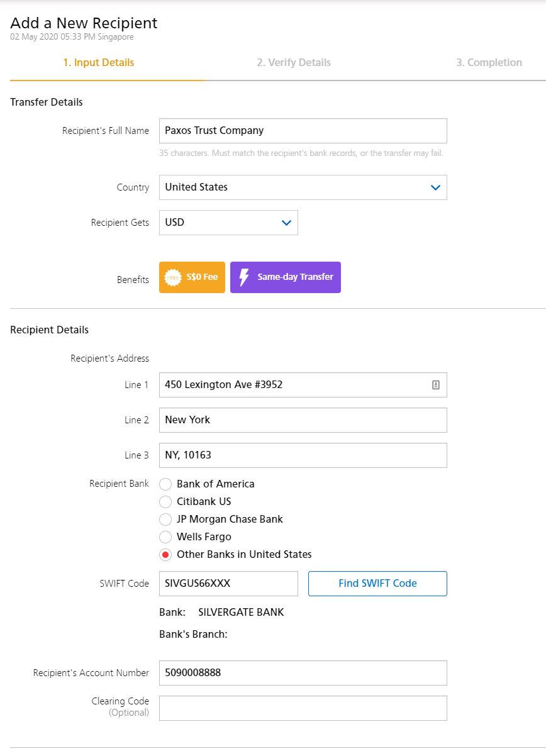The height and width of the screenshot is (756, 546).
Task: Click the Same-day Transfer benefit badge
Action: pyautogui.click(x=286, y=277)
